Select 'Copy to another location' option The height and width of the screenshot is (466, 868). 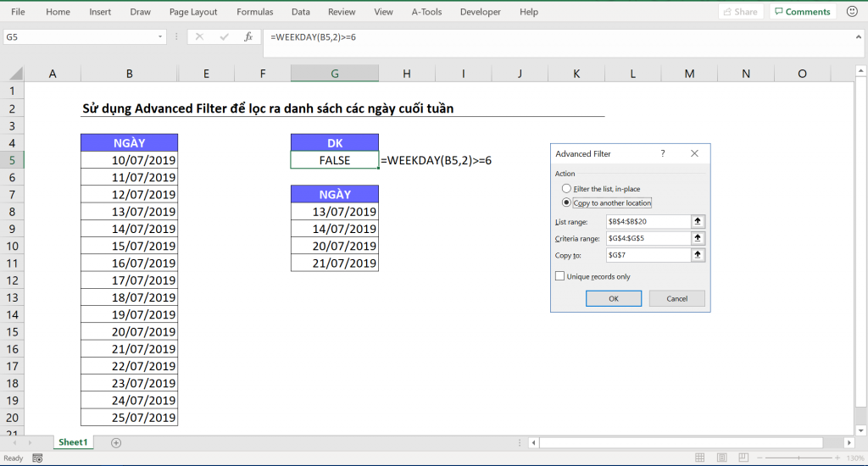point(566,203)
